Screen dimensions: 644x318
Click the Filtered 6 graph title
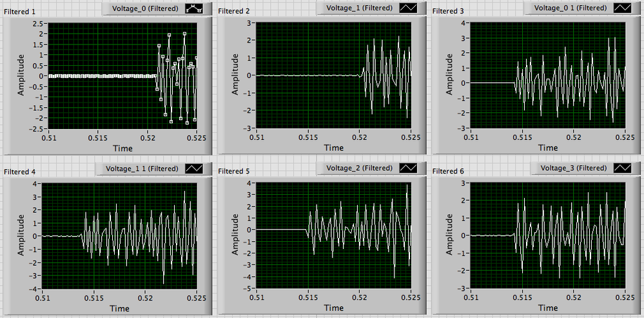coord(448,171)
